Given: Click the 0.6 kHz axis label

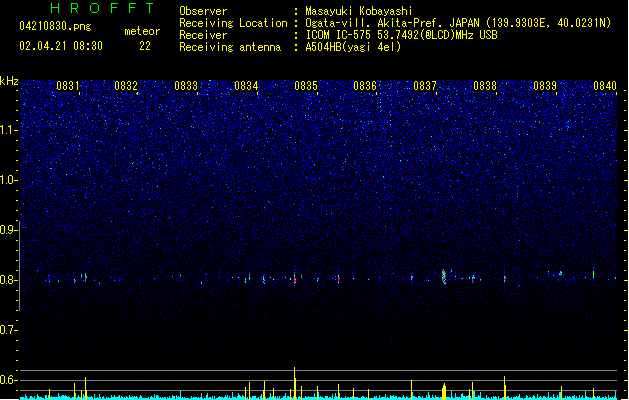Looking at the screenshot, I should click(8, 380).
